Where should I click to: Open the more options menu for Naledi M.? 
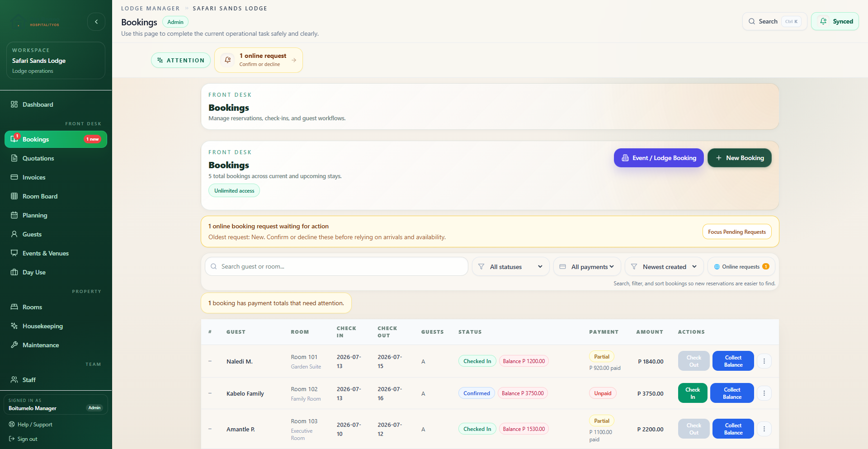(764, 361)
